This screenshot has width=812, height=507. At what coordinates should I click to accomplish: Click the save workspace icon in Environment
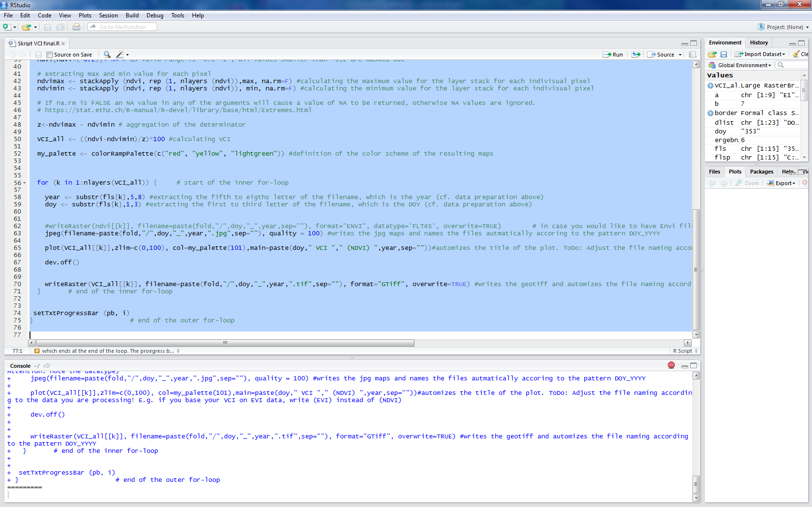(x=723, y=54)
